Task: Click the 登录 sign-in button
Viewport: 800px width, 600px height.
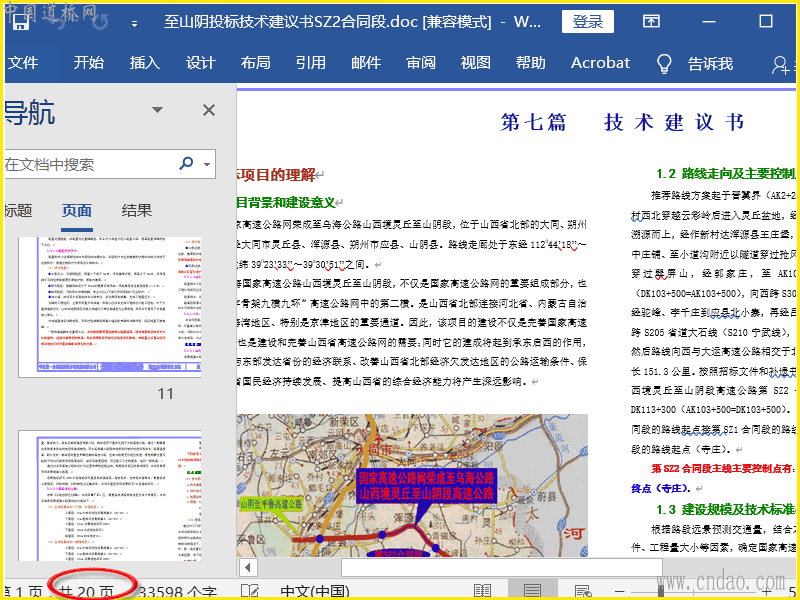Action: pos(587,21)
